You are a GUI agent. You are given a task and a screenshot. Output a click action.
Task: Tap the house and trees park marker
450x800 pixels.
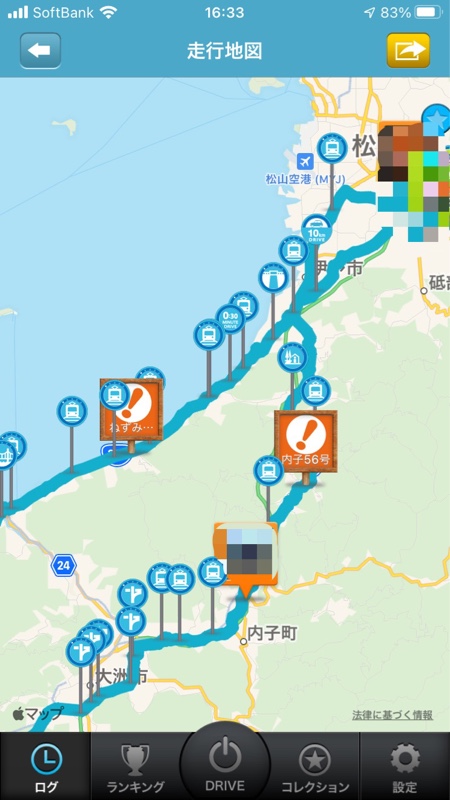pyautogui.click(x=292, y=358)
